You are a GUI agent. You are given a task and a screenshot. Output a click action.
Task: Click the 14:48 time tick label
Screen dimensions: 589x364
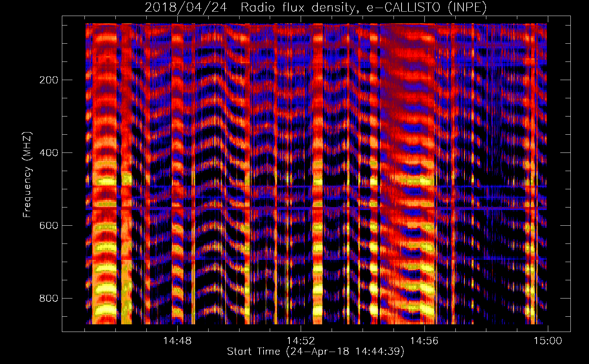[177, 341]
